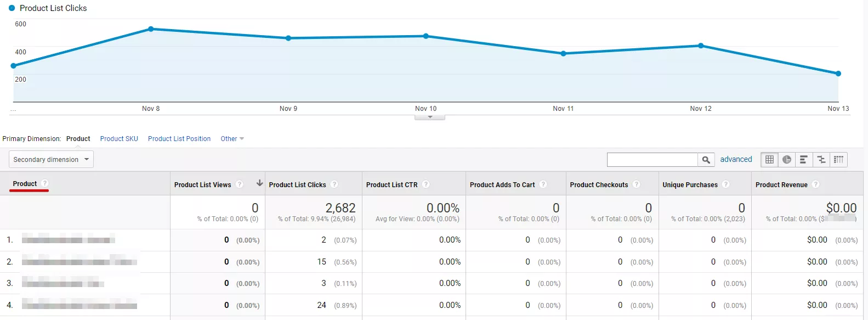This screenshot has height=320, width=868.
Task: Switch to performance bar view
Action: [804, 160]
